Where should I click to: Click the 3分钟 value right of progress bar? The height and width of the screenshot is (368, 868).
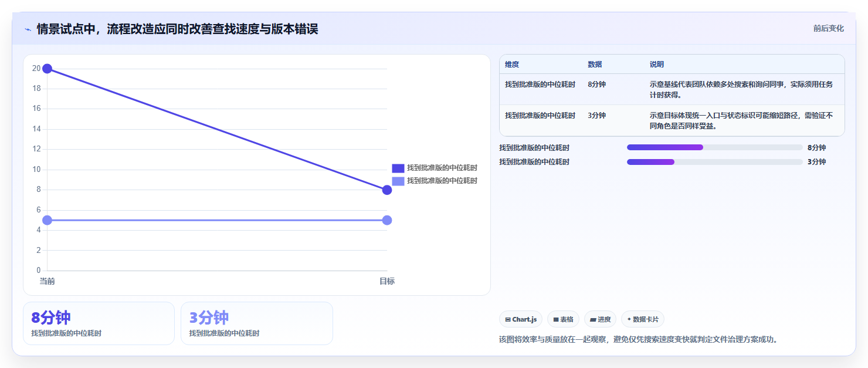(x=816, y=162)
